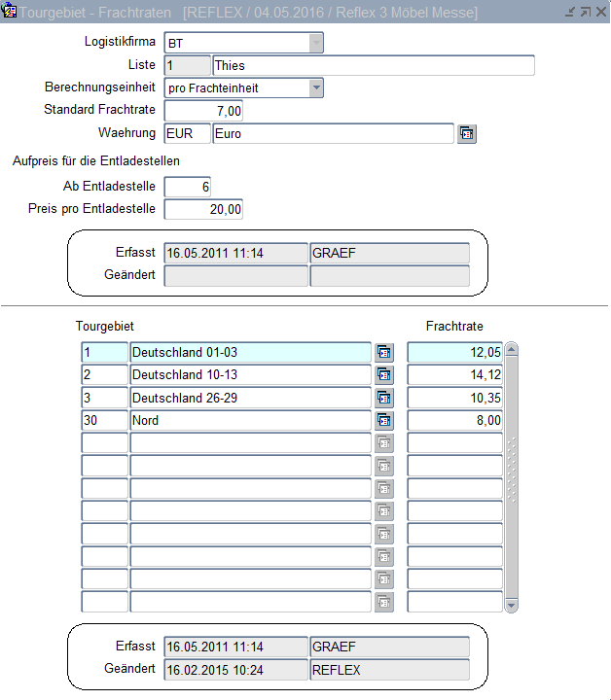
Task: Open lookup for Deutschland 10-13 row
Action: coord(384,374)
